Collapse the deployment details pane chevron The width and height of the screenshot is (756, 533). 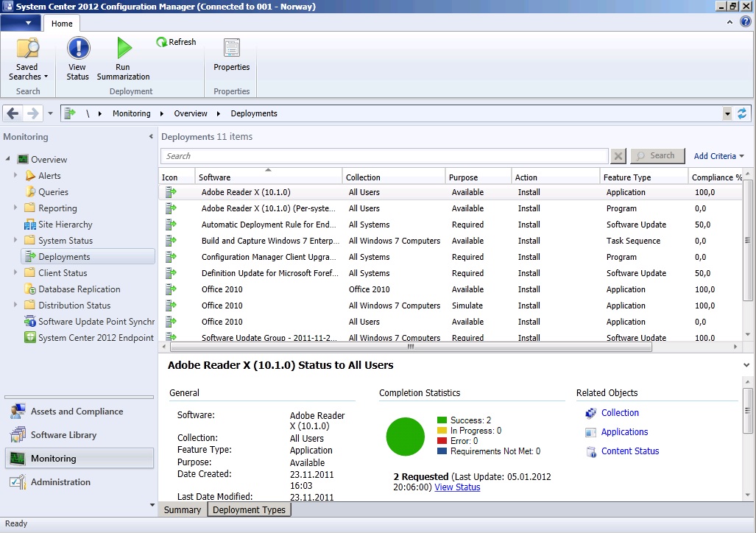pos(746,365)
